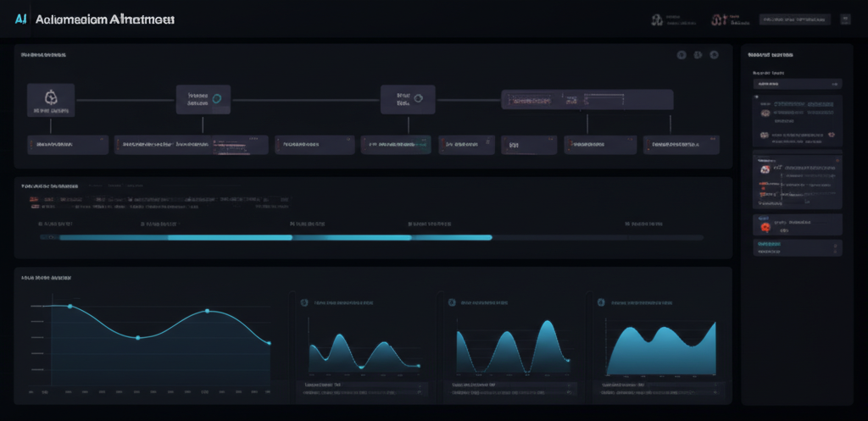Click the small square button at header far right

[x=845, y=19]
